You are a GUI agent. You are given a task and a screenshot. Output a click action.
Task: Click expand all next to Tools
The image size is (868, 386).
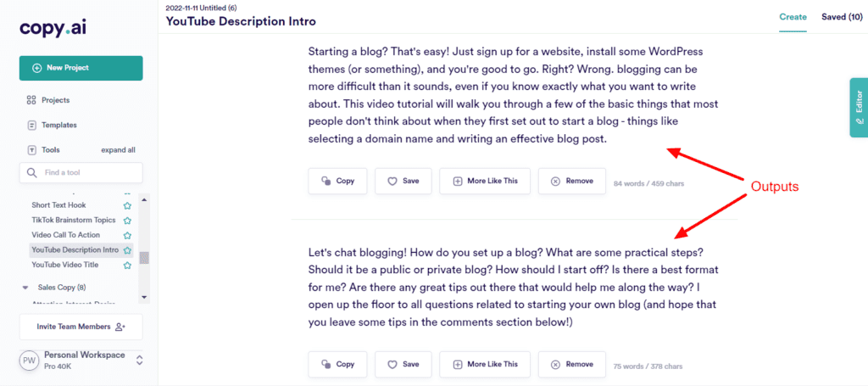click(119, 150)
